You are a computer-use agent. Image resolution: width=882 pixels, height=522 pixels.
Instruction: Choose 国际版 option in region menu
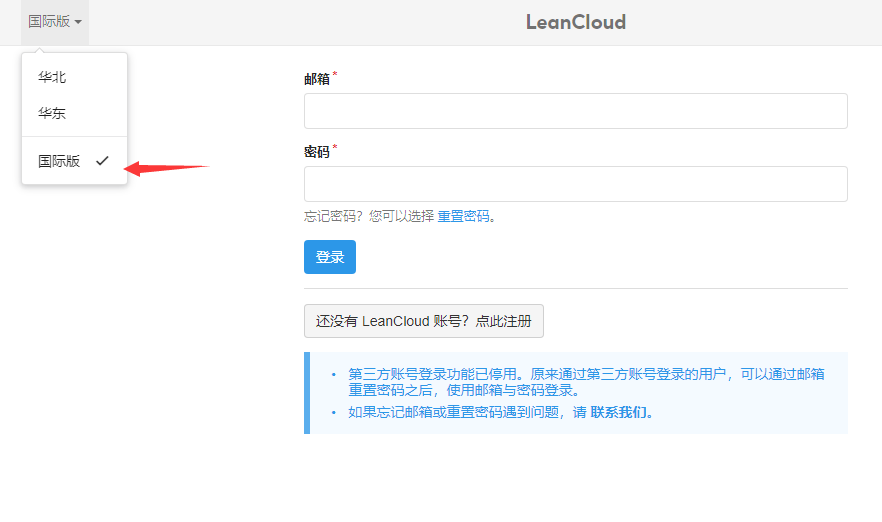click(x=74, y=161)
